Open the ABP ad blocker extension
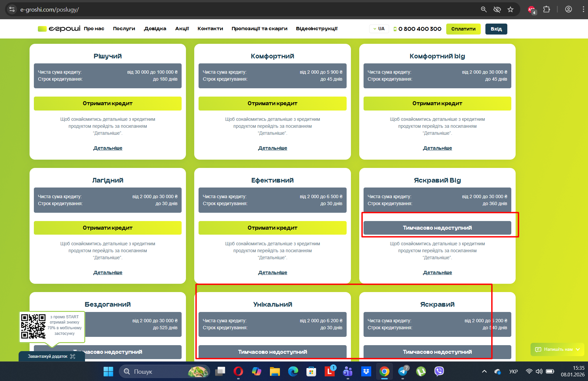 [532, 10]
